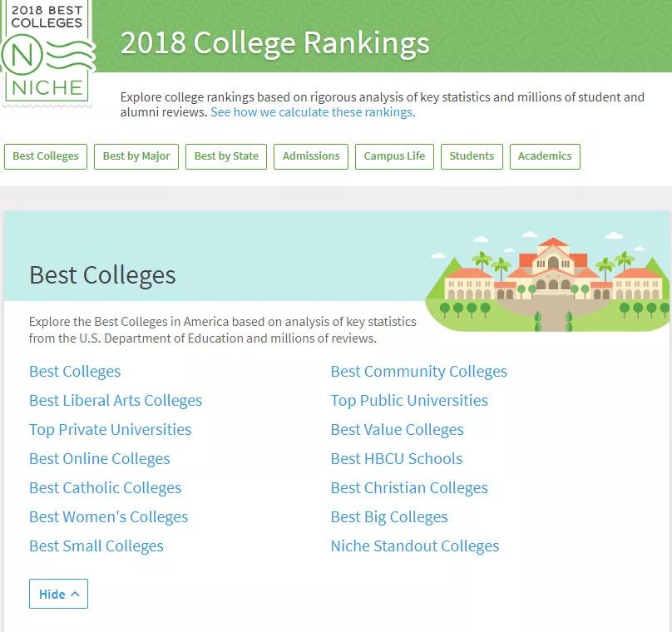
Task: View Best Community Colleges ranking
Action: pyautogui.click(x=418, y=372)
